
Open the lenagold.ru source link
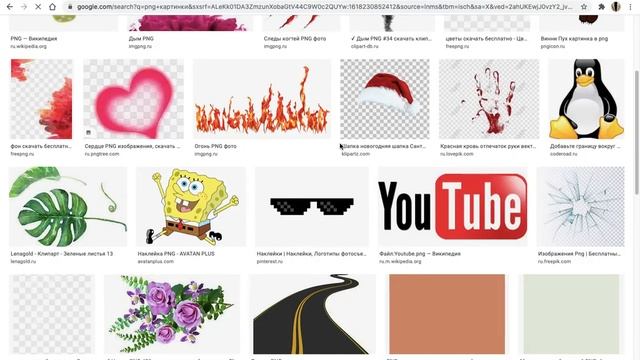23,261
